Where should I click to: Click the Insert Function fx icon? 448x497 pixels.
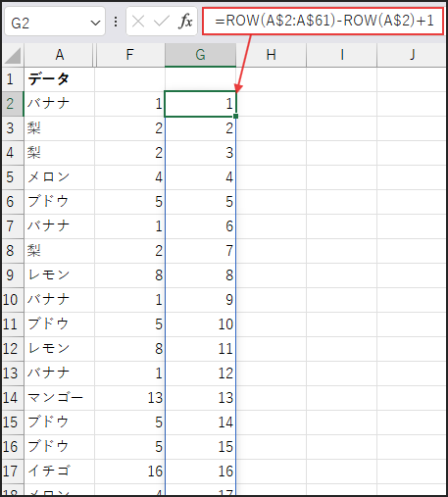pos(185,22)
